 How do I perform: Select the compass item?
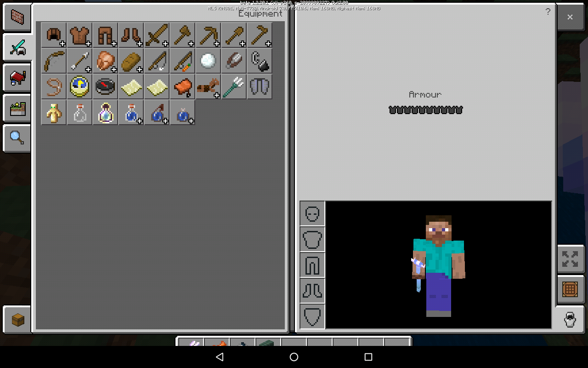coord(105,86)
